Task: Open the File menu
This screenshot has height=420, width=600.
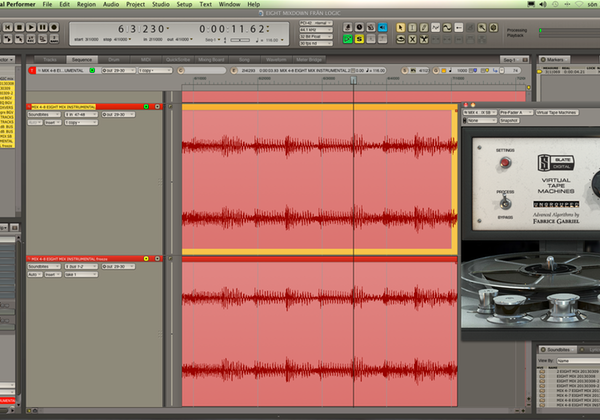Action: click(47, 4)
